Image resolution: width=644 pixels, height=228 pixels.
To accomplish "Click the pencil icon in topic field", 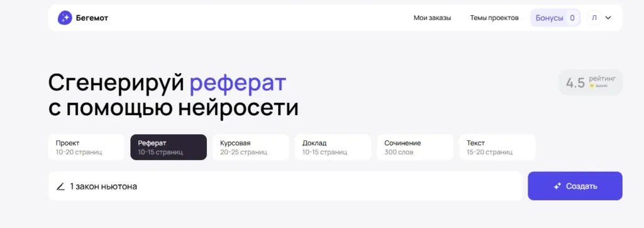I will pyautogui.click(x=61, y=186).
